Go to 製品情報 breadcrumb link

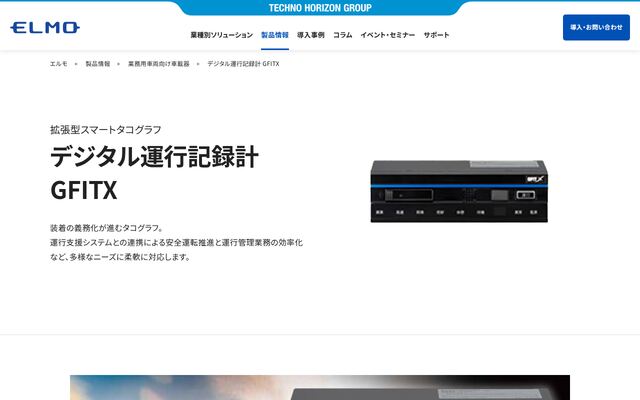98,64
